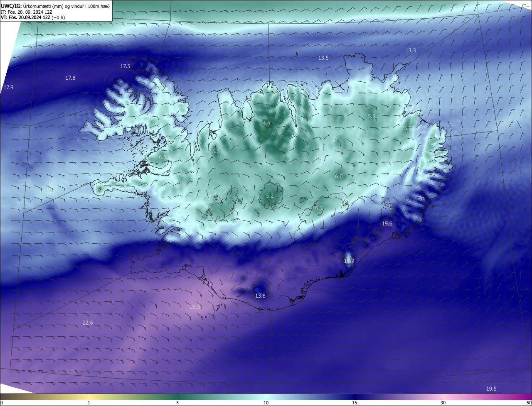Click the '10' tick on the color scale
Image resolution: width=532 pixels, height=406 pixels.
266,403
